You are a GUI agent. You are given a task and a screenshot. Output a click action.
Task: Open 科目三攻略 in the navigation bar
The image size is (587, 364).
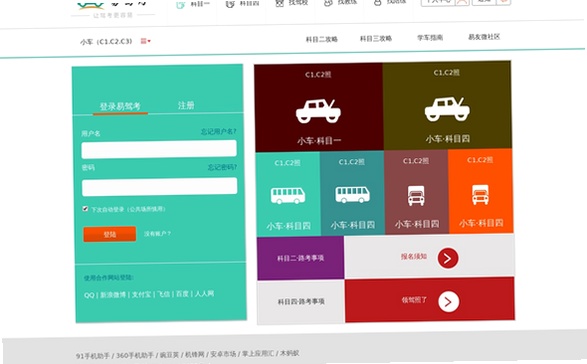point(376,38)
